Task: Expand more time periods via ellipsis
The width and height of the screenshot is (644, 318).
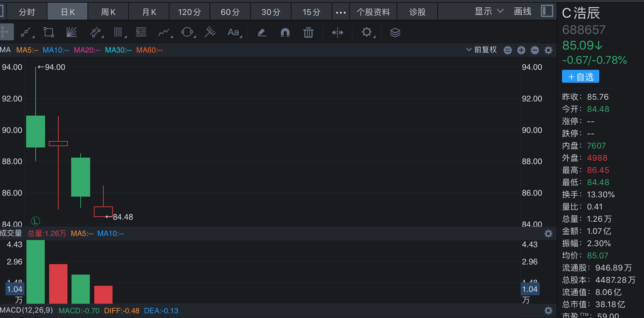Action: click(x=341, y=12)
